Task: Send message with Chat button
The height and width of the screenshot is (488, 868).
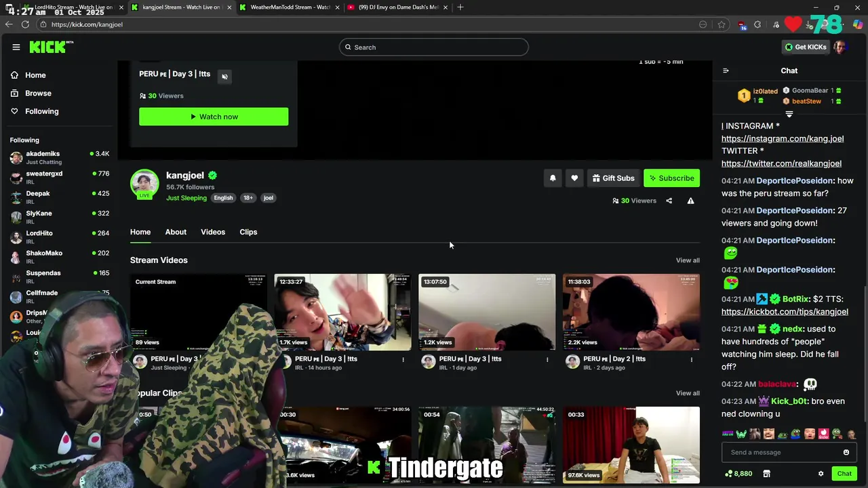Action: point(844,474)
